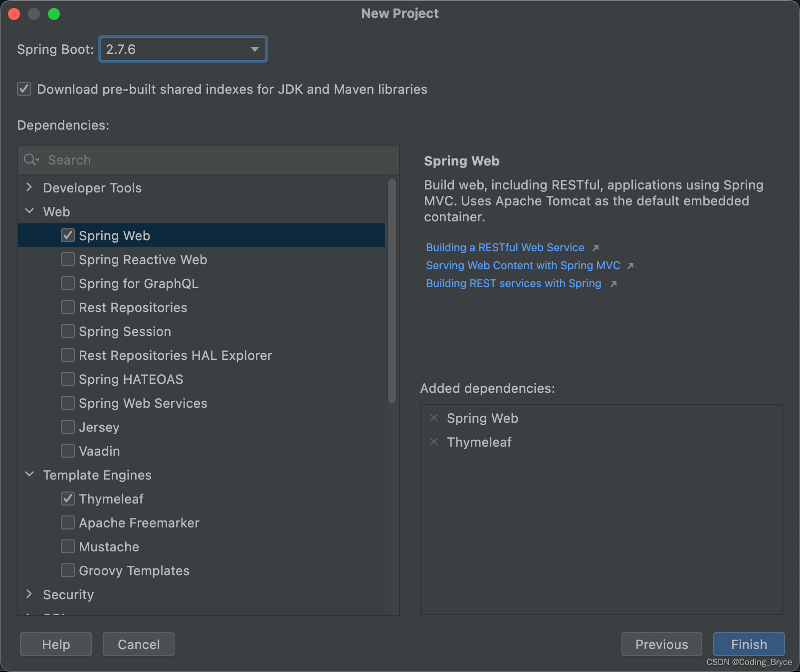Close the New Project window

coord(14,14)
